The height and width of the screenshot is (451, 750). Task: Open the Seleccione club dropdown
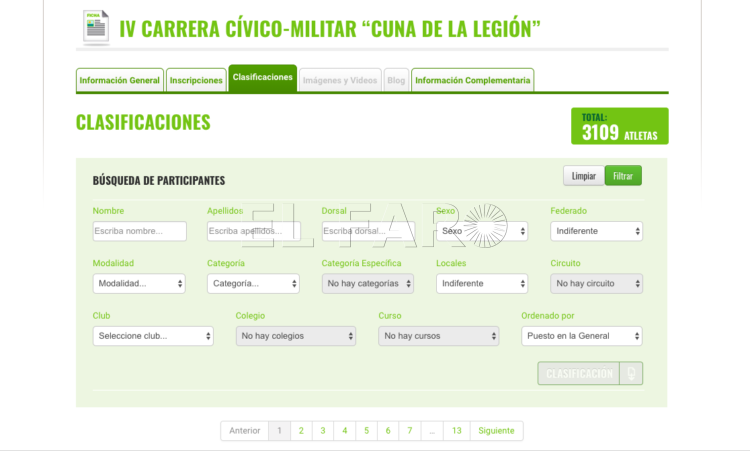tap(153, 336)
